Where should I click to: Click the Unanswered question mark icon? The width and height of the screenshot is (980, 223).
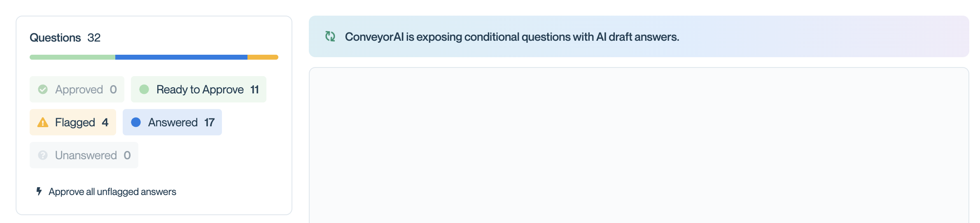[43, 155]
